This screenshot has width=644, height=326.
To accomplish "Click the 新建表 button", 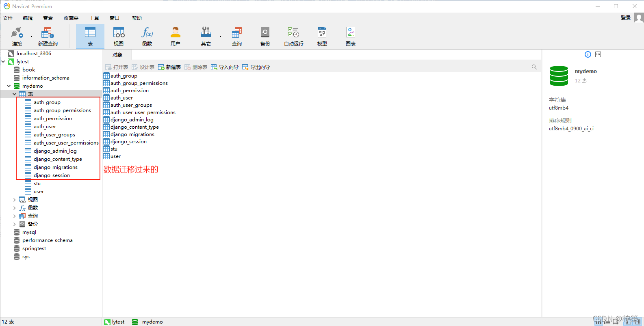I will tap(169, 67).
